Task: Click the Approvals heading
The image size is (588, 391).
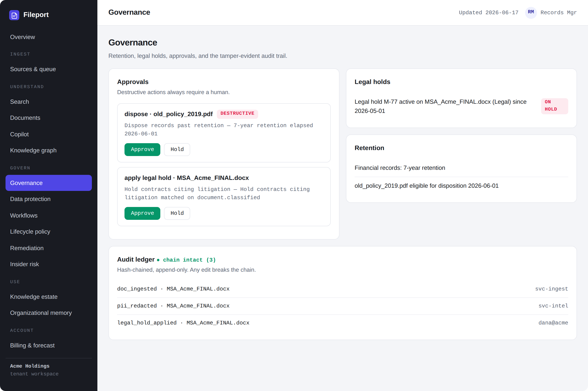Action: (133, 82)
